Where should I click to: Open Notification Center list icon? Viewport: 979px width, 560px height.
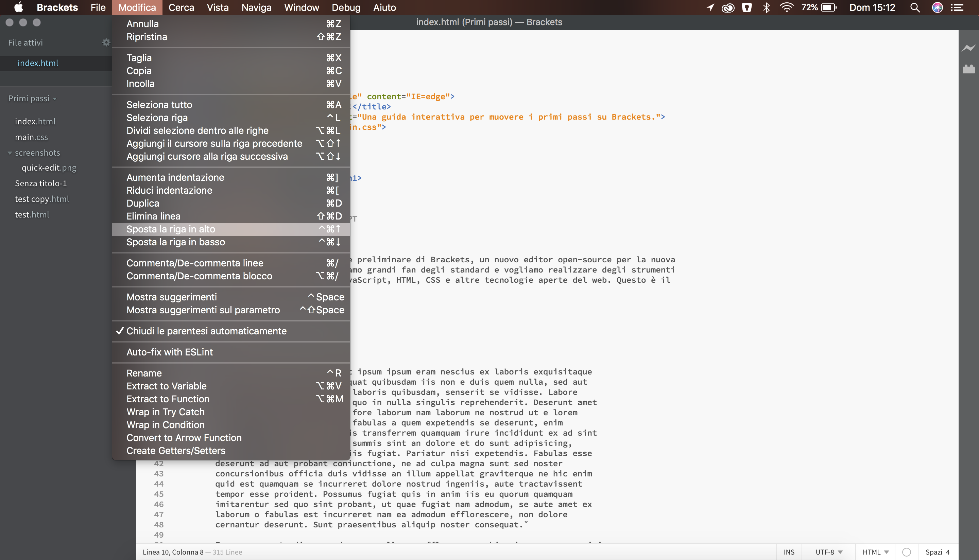957,8
